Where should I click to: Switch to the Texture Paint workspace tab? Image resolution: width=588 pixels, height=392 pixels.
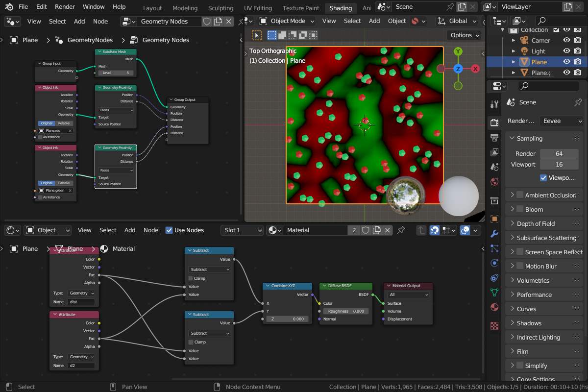[301, 8]
